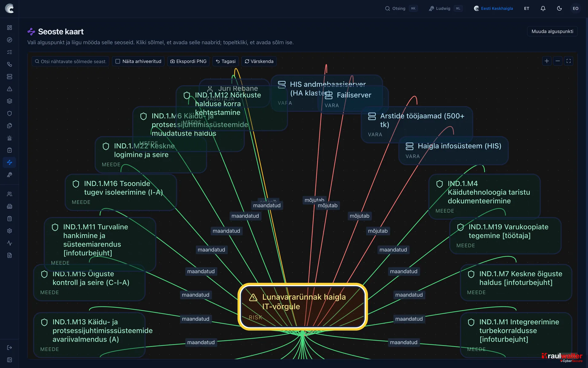Image resolution: width=588 pixels, height=368 pixels.
Task: Open the ET language selector
Action: (x=526, y=9)
